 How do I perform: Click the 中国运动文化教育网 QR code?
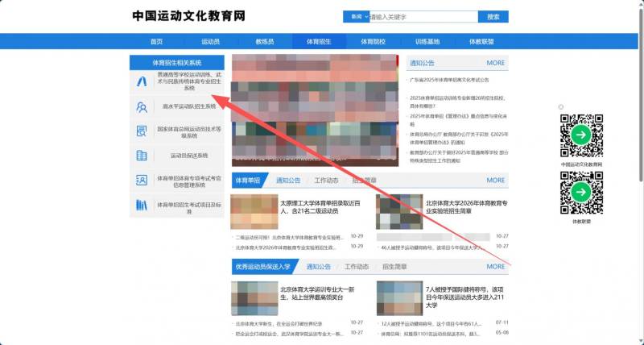[x=581, y=135]
